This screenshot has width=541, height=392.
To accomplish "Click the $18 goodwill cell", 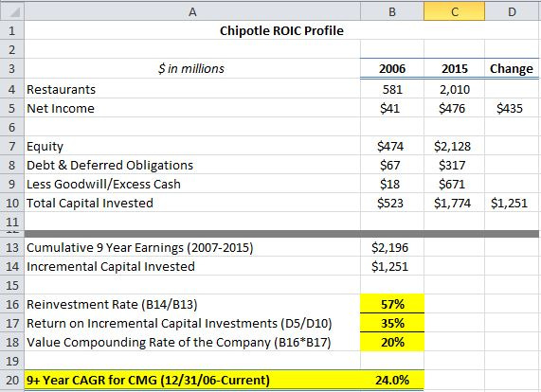I will (x=392, y=184).
